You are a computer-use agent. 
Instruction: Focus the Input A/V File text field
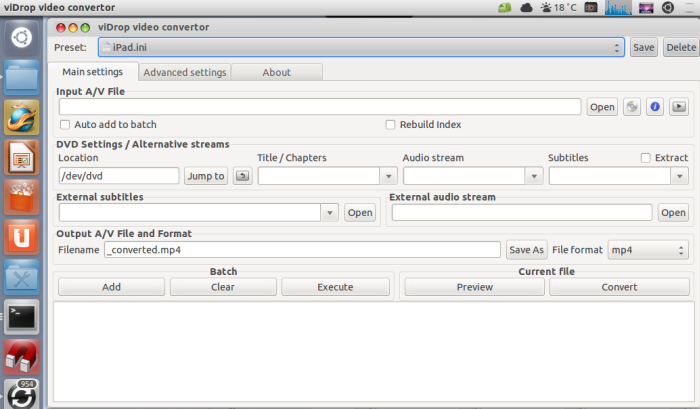point(320,107)
